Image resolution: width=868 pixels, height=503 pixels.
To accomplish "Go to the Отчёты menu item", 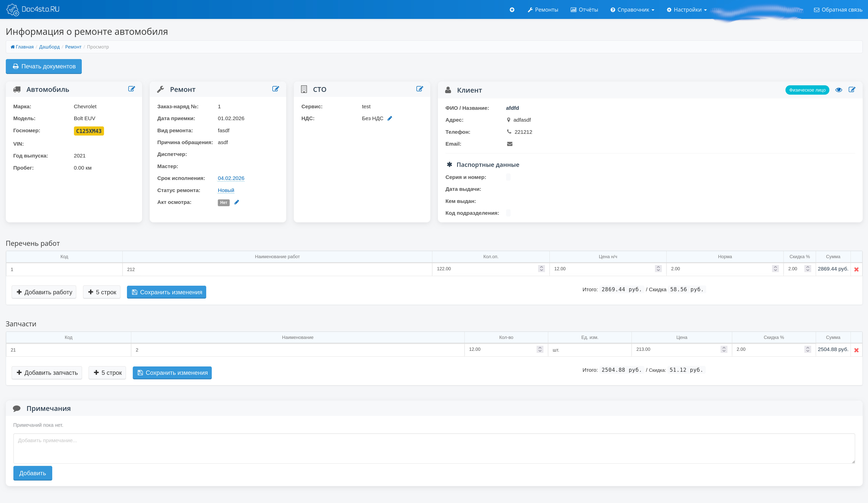I will [x=585, y=10].
